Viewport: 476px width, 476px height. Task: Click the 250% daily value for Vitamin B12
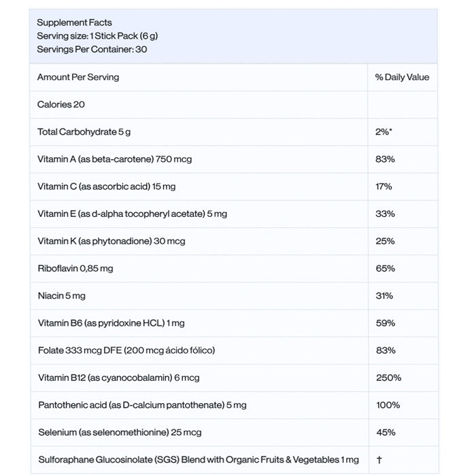point(388,377)
